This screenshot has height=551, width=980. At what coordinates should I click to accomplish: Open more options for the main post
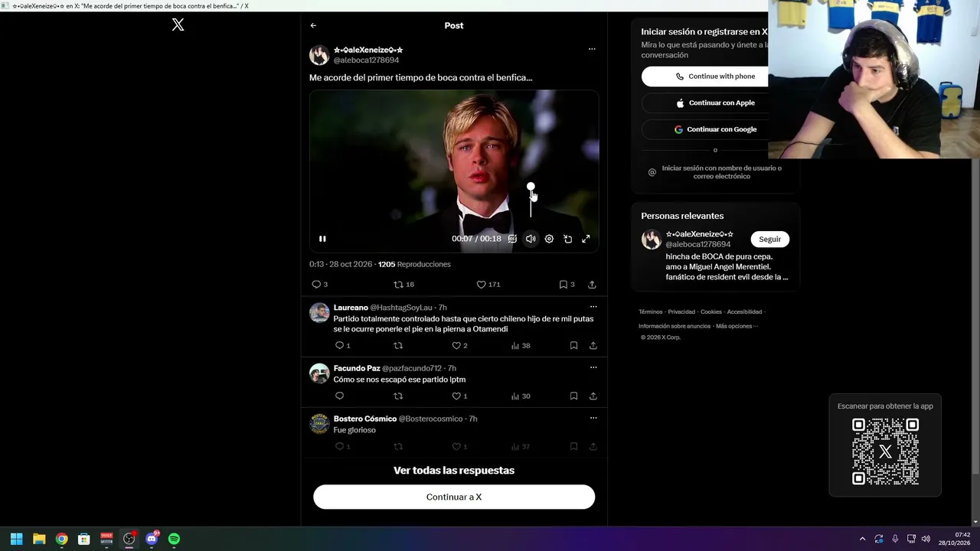[592, 49]
